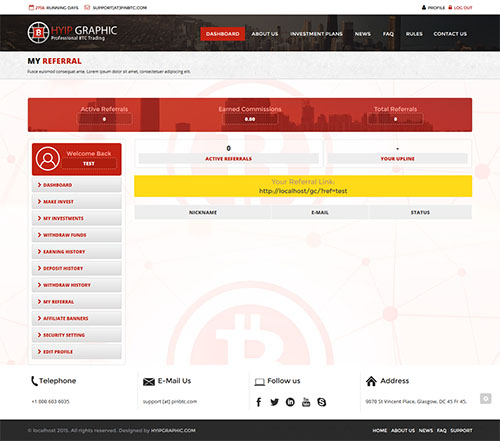Open the Facebook icon under Follow us
500x441 pixels.
259,402
